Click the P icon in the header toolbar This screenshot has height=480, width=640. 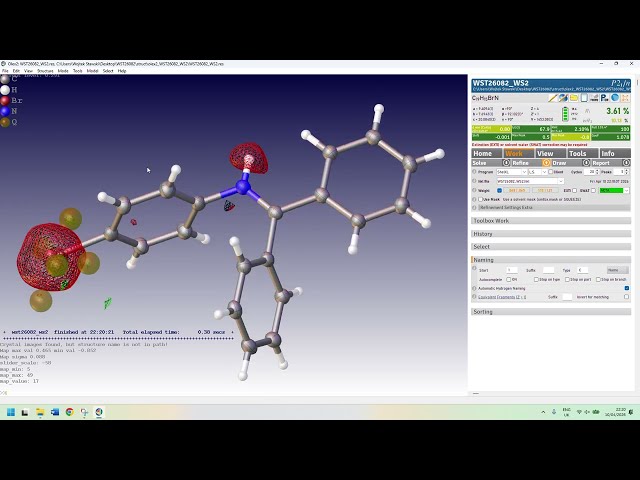[x=604, y=98]
